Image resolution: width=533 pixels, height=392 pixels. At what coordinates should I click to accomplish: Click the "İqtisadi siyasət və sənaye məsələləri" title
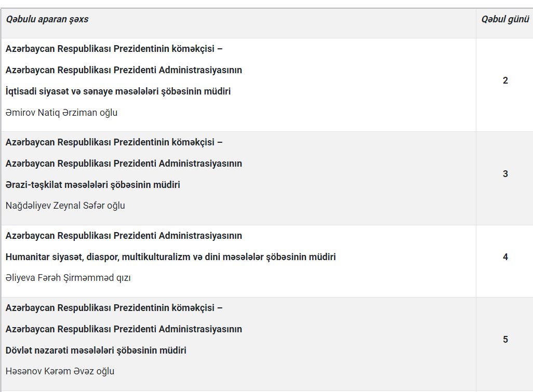point(118,91)
